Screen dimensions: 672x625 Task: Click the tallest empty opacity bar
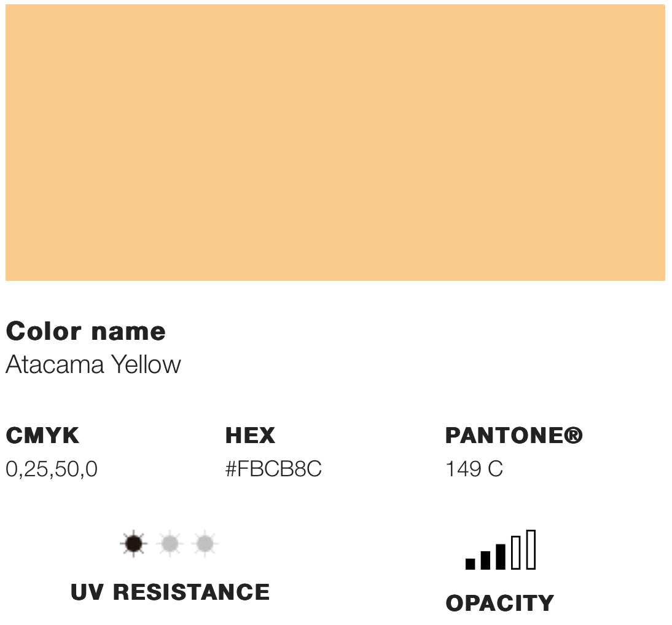tap(531, 549)
